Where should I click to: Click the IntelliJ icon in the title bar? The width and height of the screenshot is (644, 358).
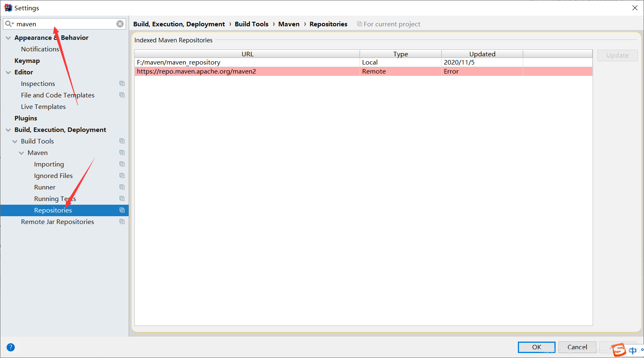point(8,7)
